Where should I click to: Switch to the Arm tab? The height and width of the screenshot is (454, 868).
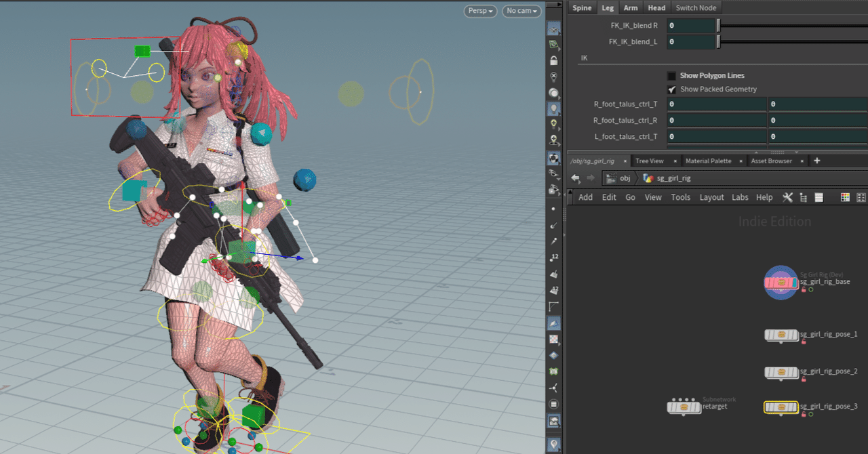click(x=631, y=7)
